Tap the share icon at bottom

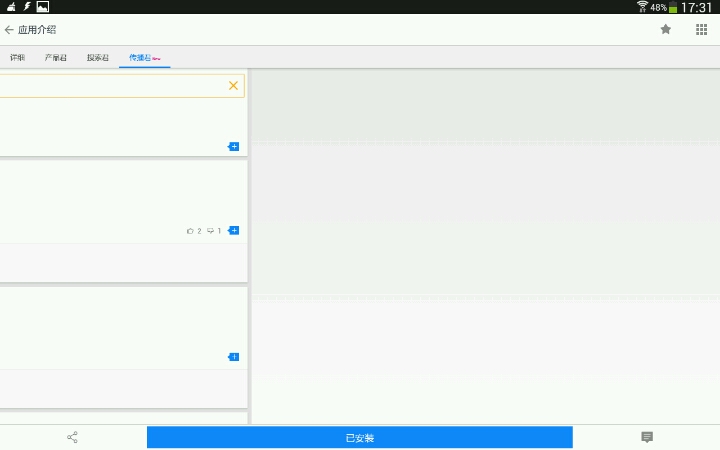(72, 437)
